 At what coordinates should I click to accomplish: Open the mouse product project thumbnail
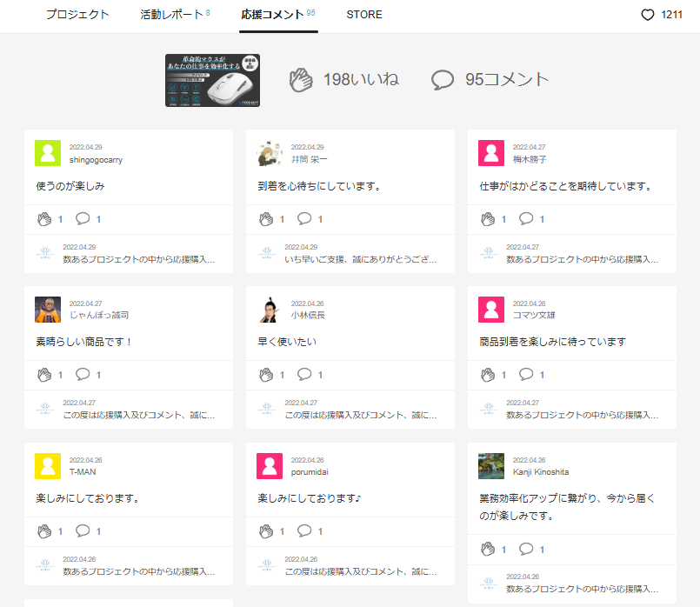tap(212, 81)
